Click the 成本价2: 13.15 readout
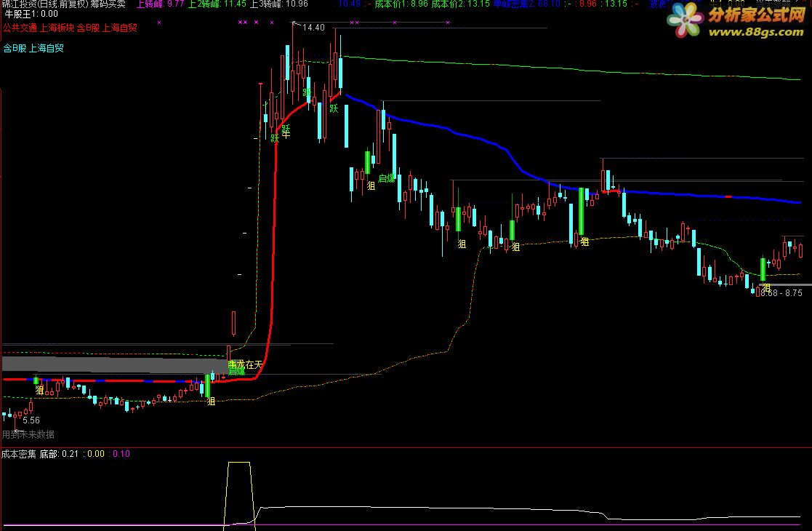 (461, 4)
